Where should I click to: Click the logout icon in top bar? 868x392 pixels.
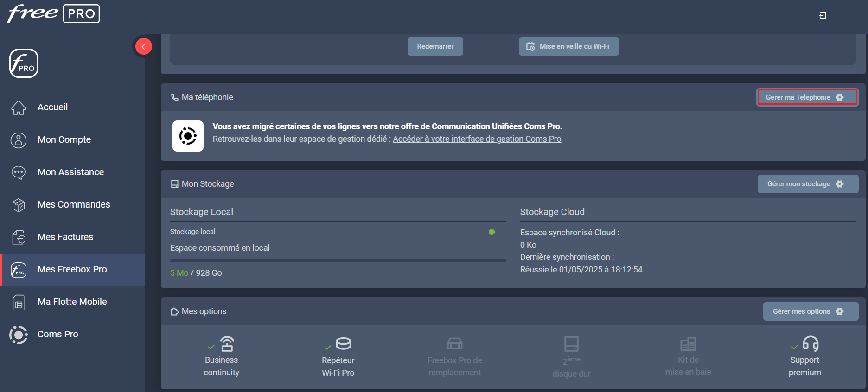823,15
